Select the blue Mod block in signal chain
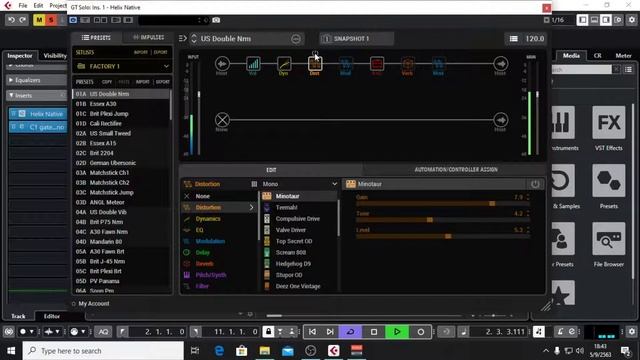 pos(346,64)
